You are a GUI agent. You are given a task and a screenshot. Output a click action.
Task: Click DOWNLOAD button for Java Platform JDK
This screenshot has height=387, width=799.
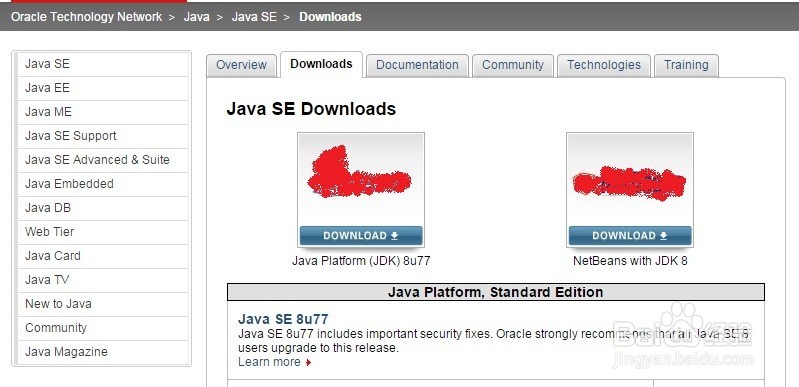click(x=361, y=236)
